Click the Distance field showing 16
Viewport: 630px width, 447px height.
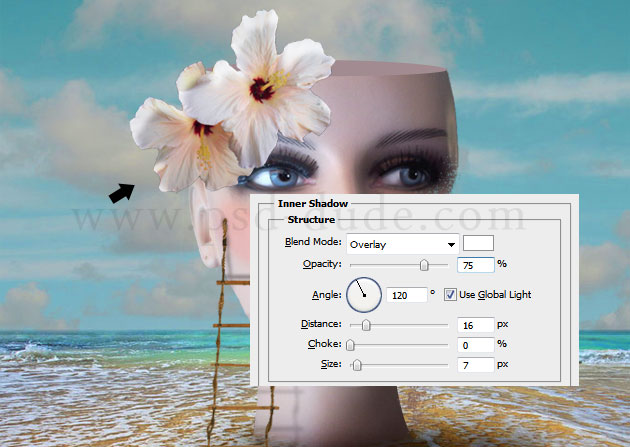(x=476, y=325)
